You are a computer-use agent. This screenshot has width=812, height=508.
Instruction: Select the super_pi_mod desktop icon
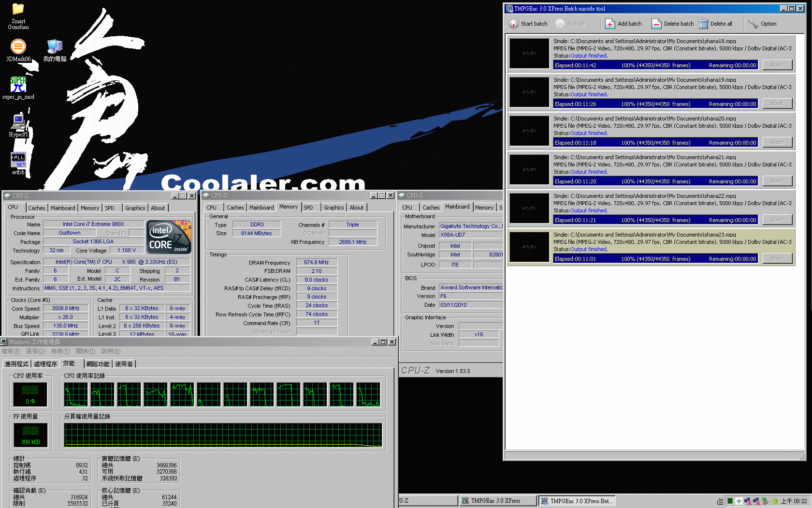click(18, 88)
